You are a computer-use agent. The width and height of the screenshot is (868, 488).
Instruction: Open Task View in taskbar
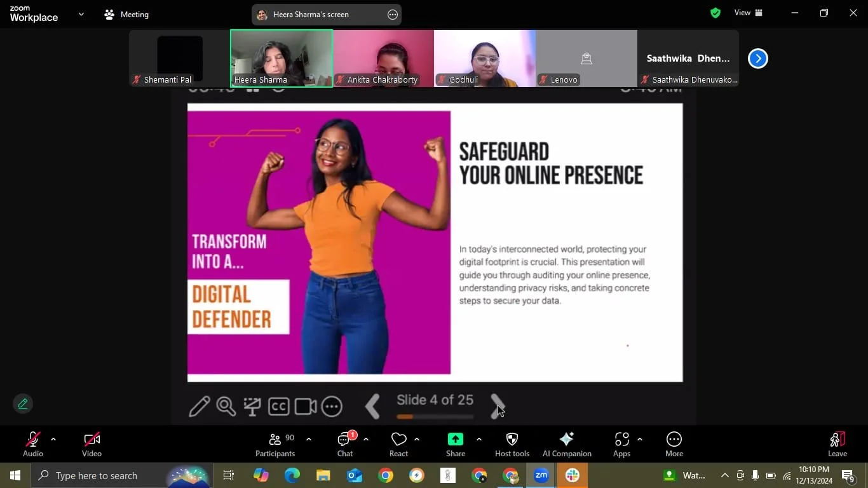click(229, 475)
